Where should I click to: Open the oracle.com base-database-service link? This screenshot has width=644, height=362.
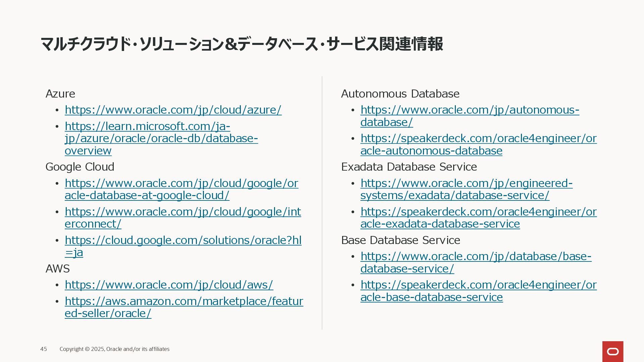476,262
